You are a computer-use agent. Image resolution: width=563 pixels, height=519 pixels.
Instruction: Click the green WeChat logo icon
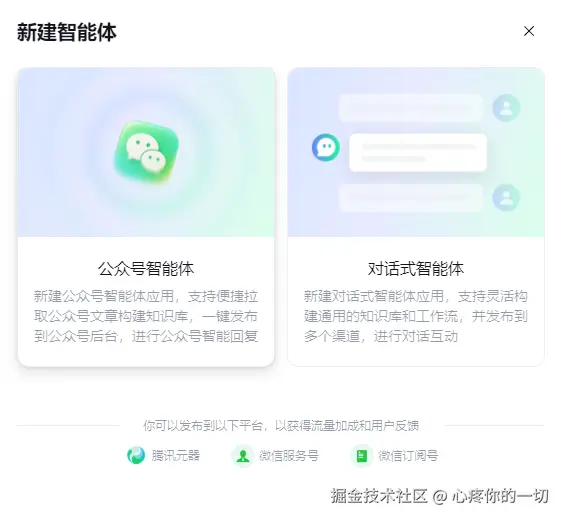coord(146,152)
